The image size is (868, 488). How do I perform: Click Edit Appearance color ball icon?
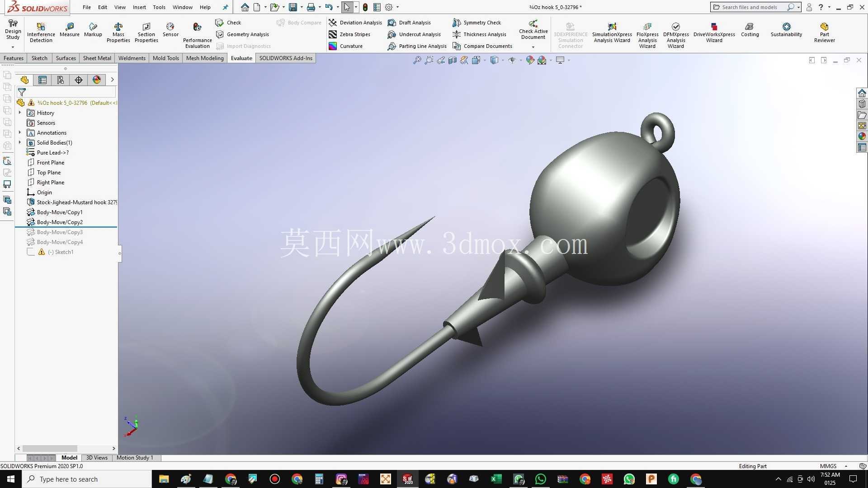[530, 60]
